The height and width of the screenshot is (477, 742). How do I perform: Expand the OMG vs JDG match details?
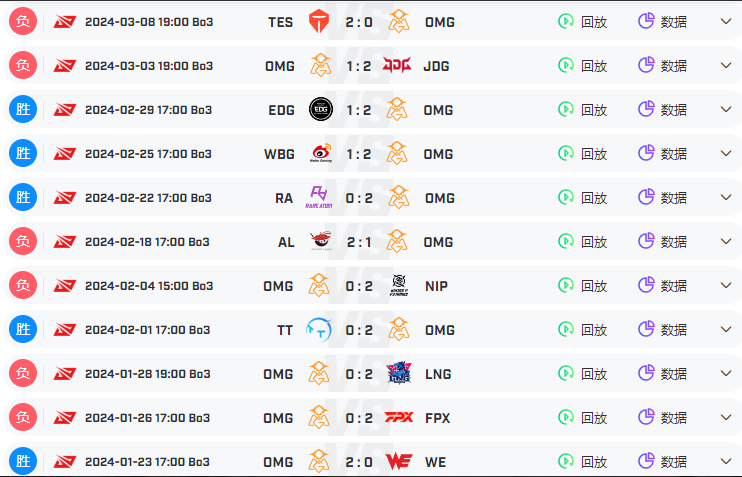point(726,65)
